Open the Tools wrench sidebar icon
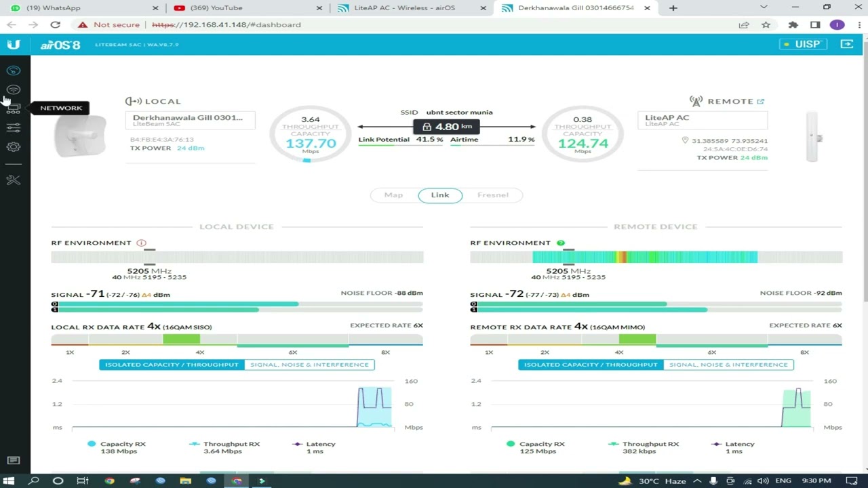This screenshot has height=488, width=868. pos(14,180)
